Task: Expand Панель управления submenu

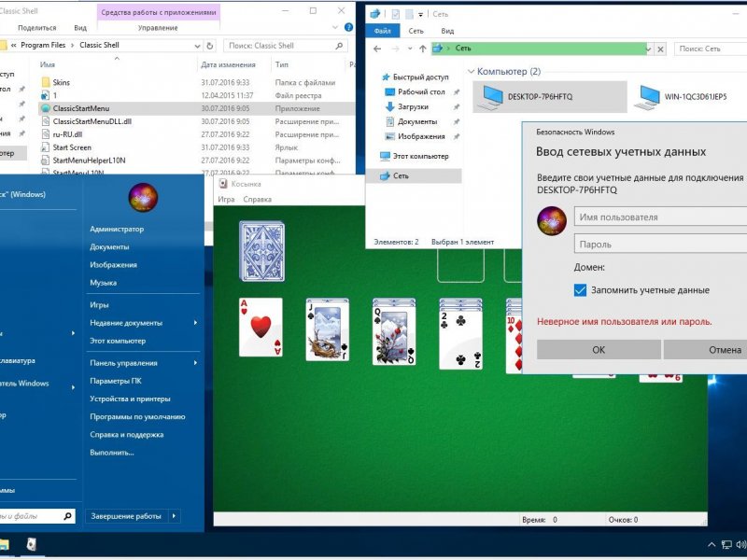Action: click(195, 363)
